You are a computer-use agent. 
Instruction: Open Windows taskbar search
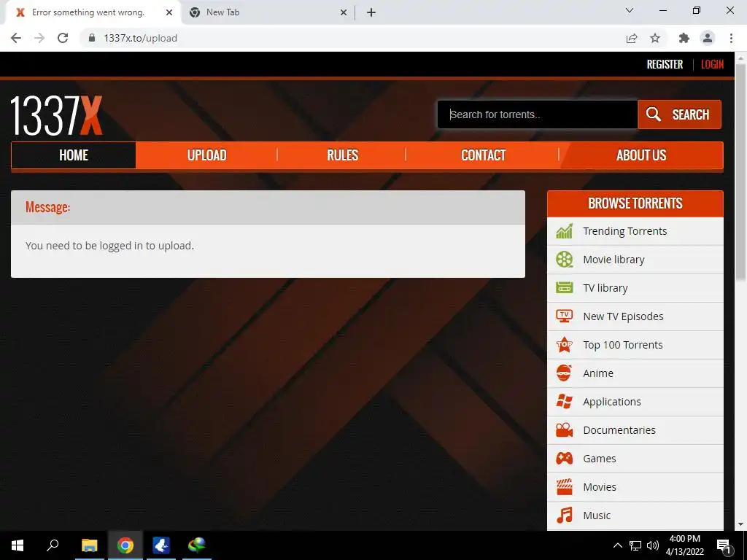[53, 545]
